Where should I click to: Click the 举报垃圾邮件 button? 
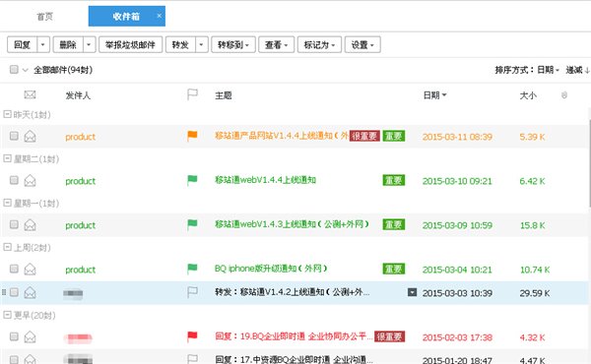(130, 45)
